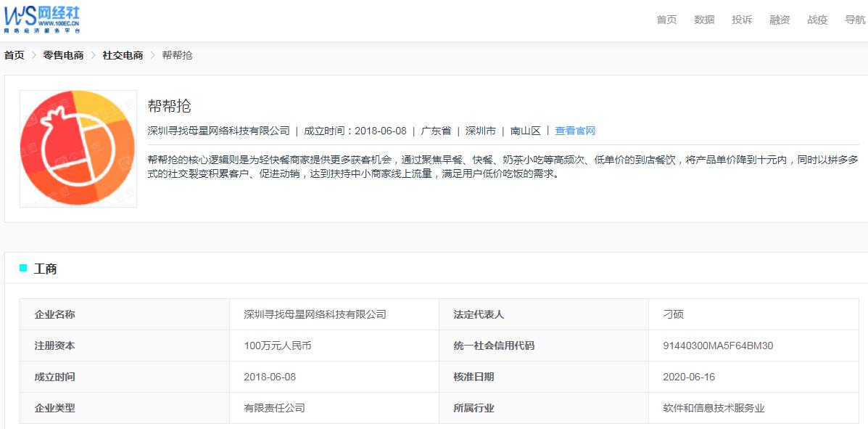The height and width of the screenshot is (429, 868).
Task: Click 社交电商 in the breadcrumb trail
Action: (x=122, y=54)
